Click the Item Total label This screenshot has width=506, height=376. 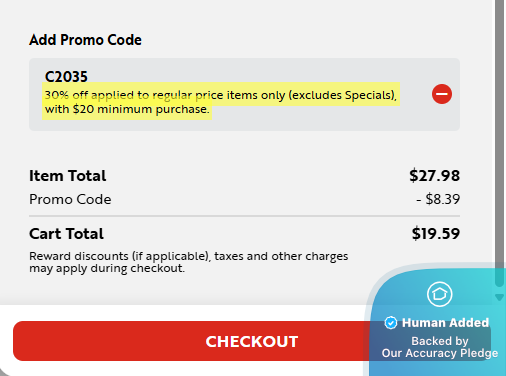[x=68, y=176]
